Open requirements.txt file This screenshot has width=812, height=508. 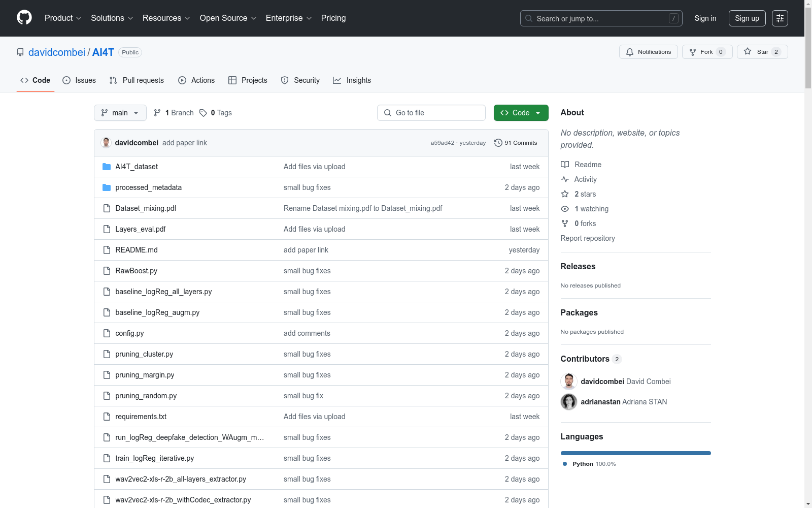tap(141, 417)
